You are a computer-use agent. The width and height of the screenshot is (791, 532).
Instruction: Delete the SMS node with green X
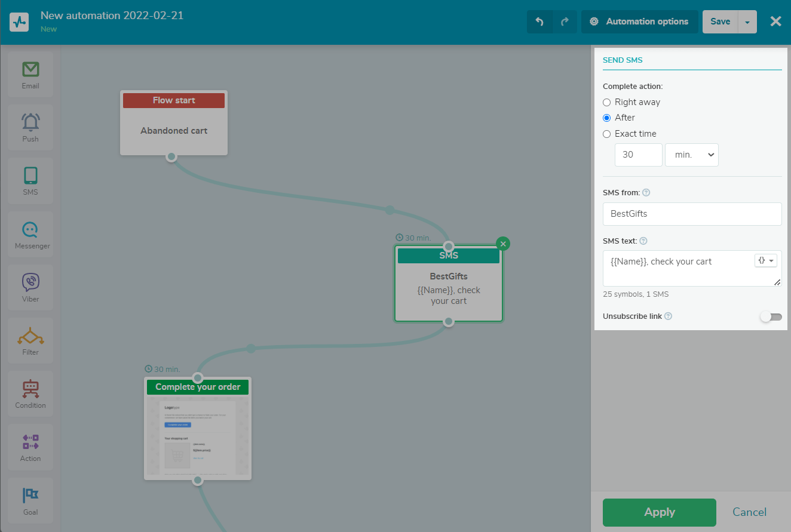point(503,244)
